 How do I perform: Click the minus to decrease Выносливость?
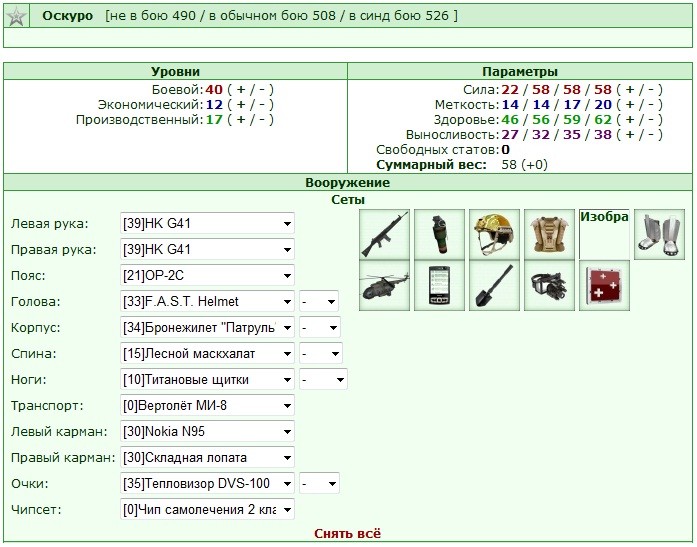651,135
